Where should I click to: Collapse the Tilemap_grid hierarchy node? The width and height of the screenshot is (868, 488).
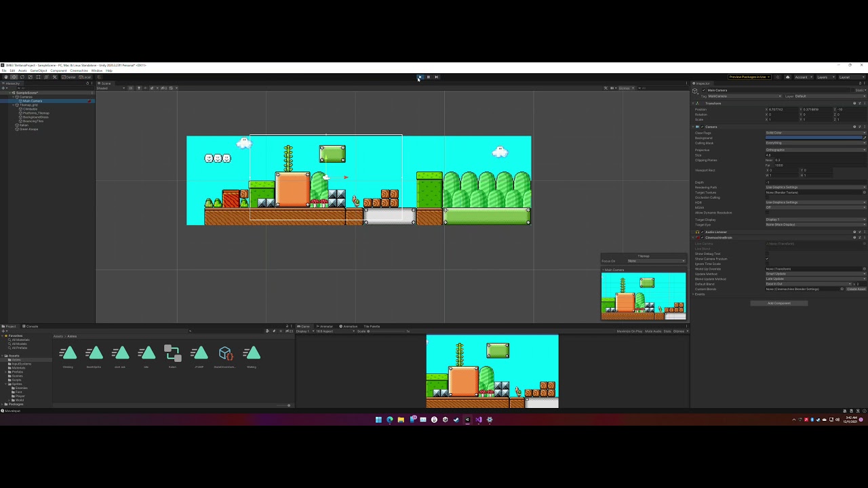click(x=13, y=105)
